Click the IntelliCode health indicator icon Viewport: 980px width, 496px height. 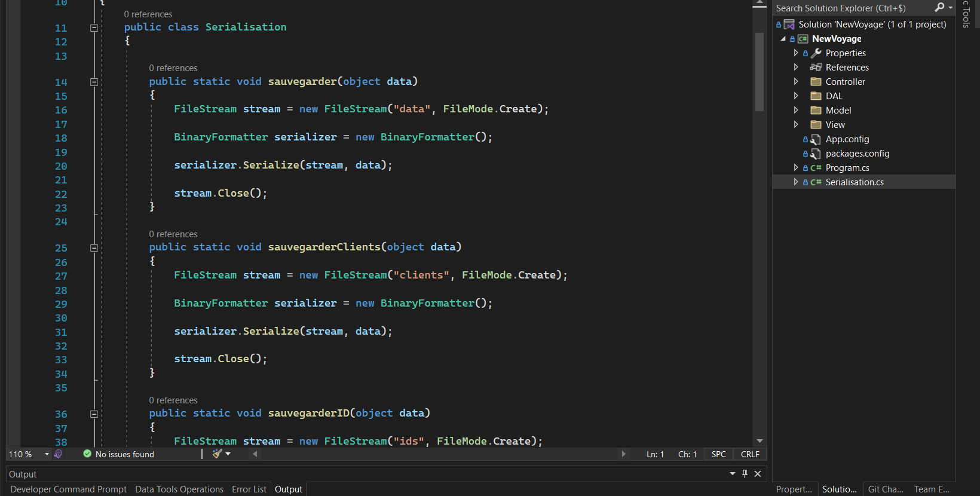[x=58, y=454]
